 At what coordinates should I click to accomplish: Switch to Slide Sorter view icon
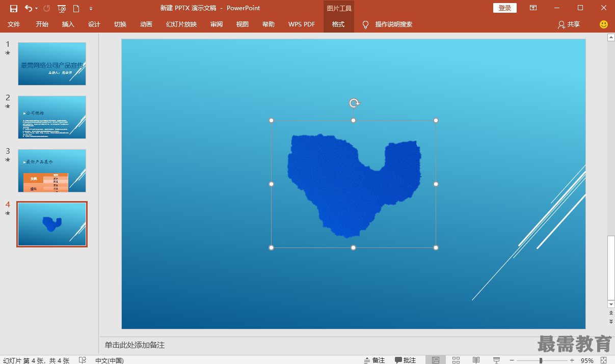(x=456, y=360)
